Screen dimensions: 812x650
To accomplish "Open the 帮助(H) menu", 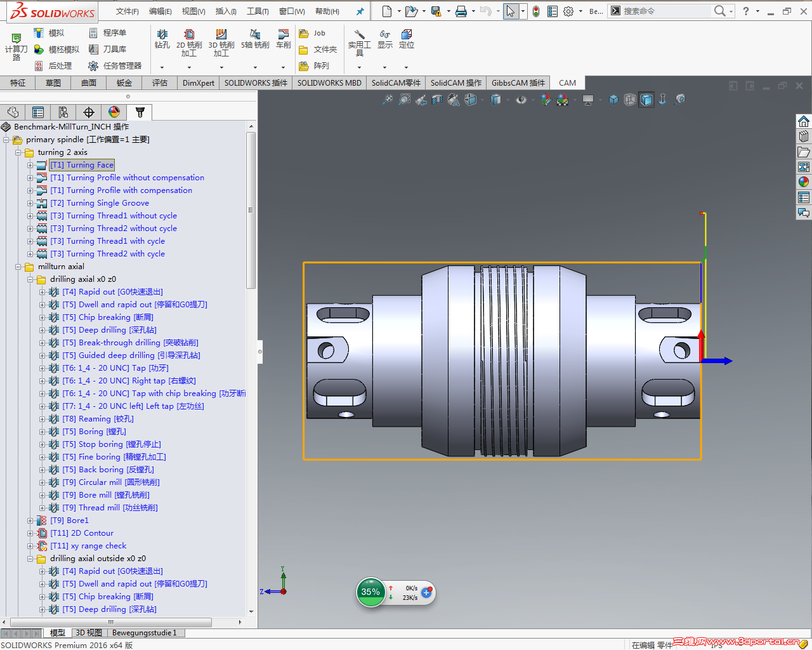I will [x=327, y=11].
